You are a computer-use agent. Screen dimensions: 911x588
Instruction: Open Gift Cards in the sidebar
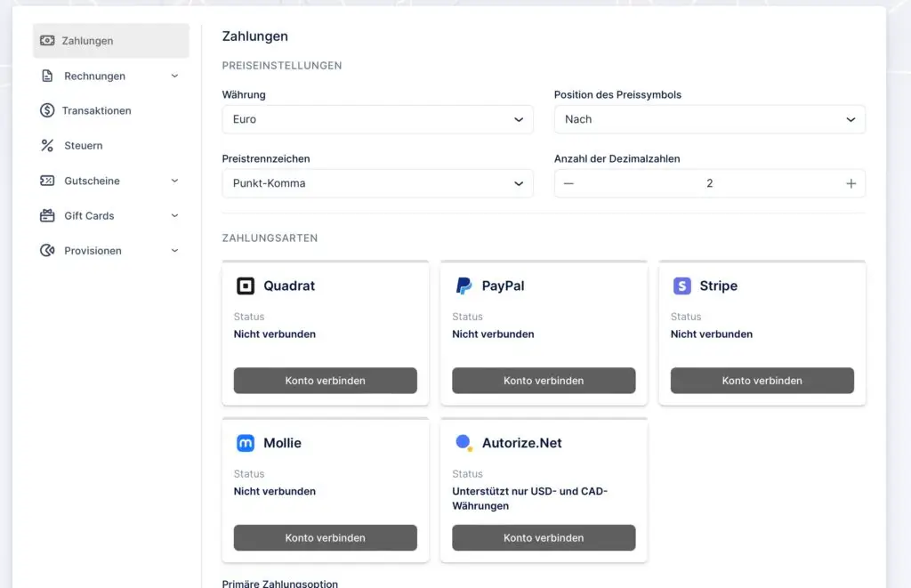pyautogui.click(x=111, y=215)
